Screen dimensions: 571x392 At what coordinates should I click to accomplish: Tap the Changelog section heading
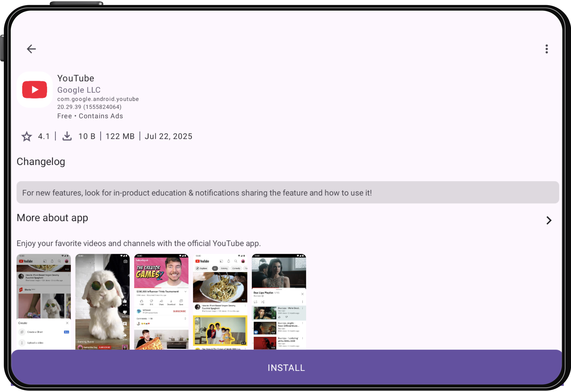pos(41,162)
